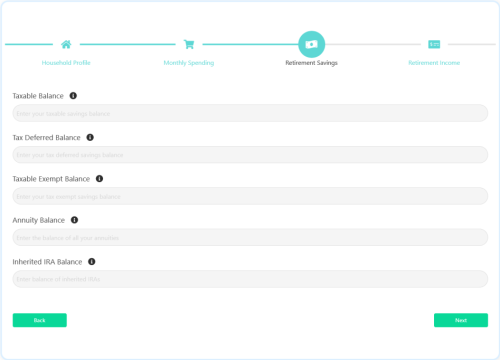
Task: Focus the tax exempt savings balance field
Action: (250, 196)
